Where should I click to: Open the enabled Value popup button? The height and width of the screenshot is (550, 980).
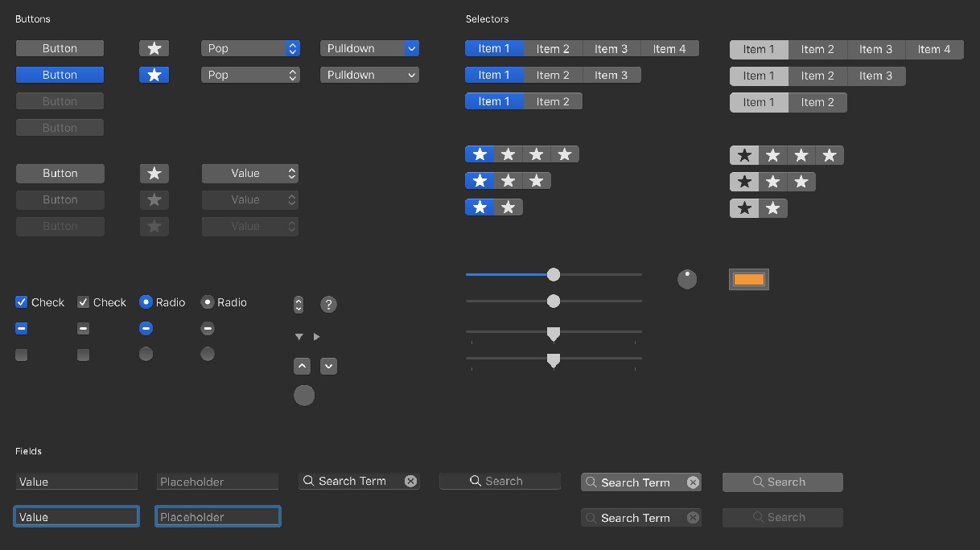point(250,173)
